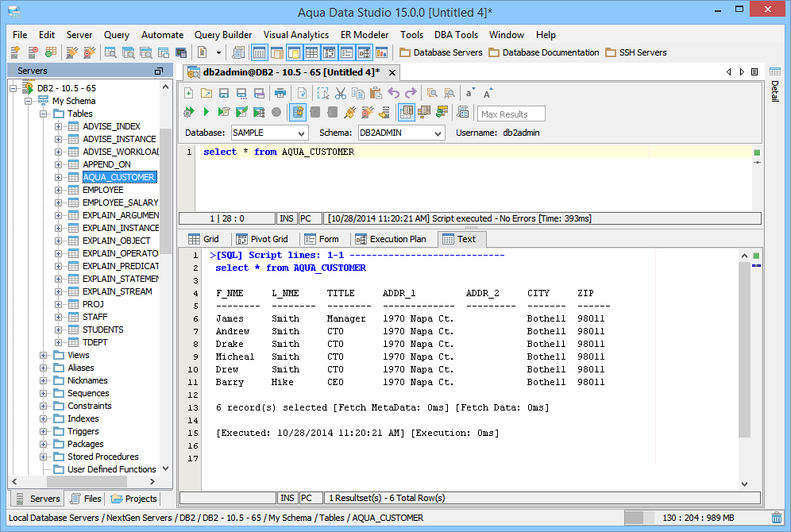Click the Paste clipboard icon
The height and width of the screenshot is (532, 791).
coord(375,93)
